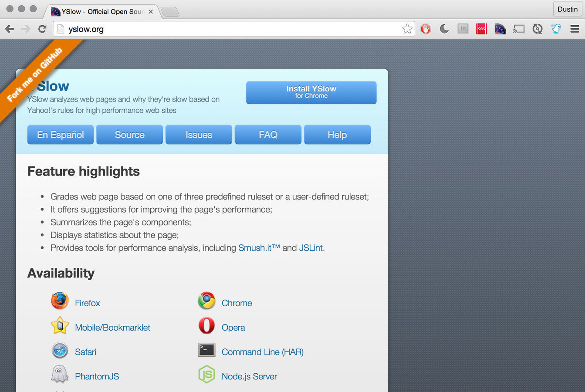Click the YSlow title heading
The height and width of the screenshot is (392, 585).
tap(48, 86)
